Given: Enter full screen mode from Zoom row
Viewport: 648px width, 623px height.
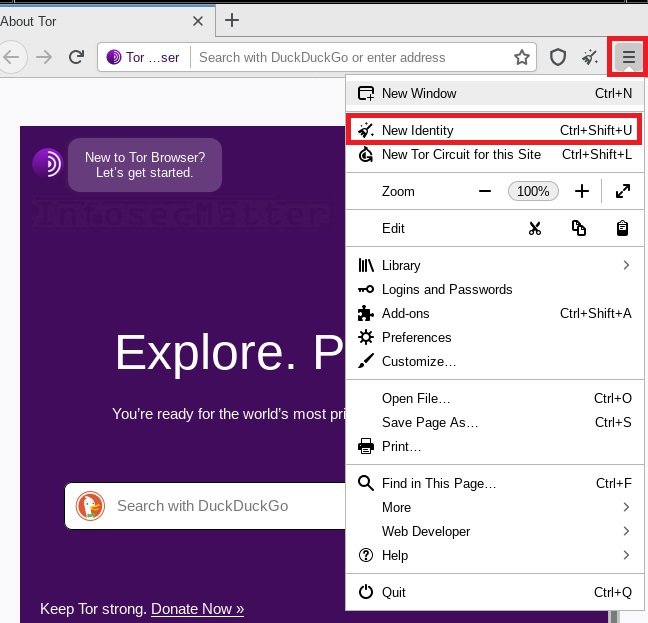Looking at the screenshot, I should click(x=622, y=191).
